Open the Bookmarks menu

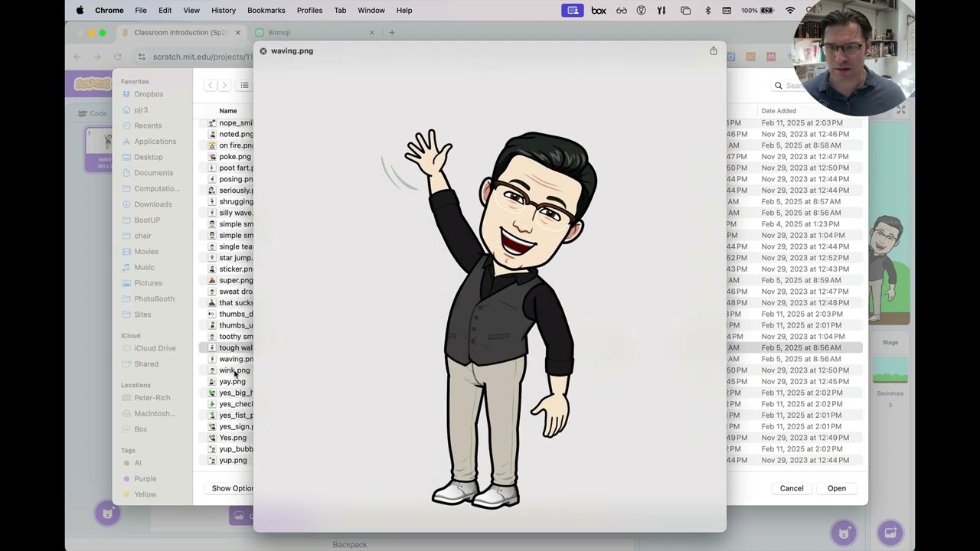(x=266, y=10)
